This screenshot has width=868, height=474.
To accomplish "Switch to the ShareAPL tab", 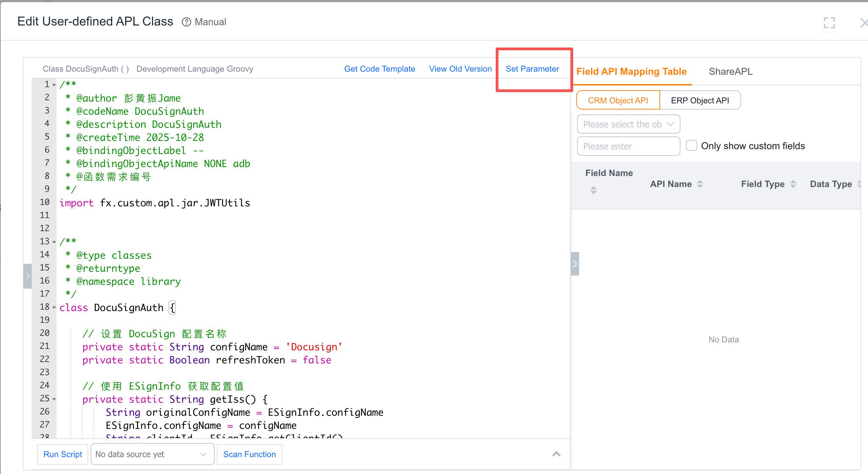I will point(730,71).
